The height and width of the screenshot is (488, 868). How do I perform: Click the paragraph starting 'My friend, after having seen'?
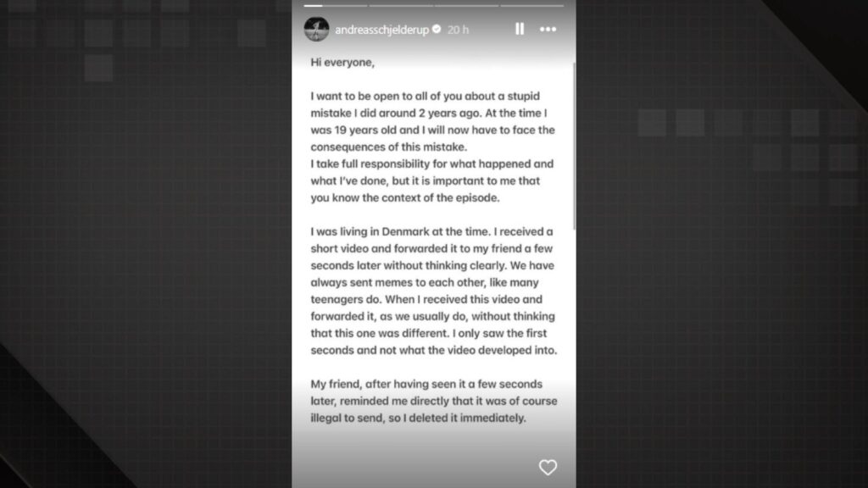tap(433, 401)
